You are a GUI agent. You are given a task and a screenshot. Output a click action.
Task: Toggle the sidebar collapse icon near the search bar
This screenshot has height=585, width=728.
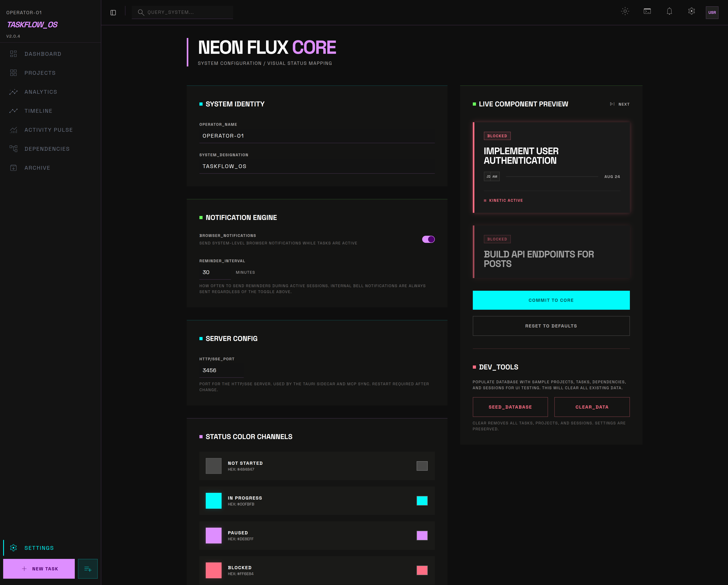113,12
